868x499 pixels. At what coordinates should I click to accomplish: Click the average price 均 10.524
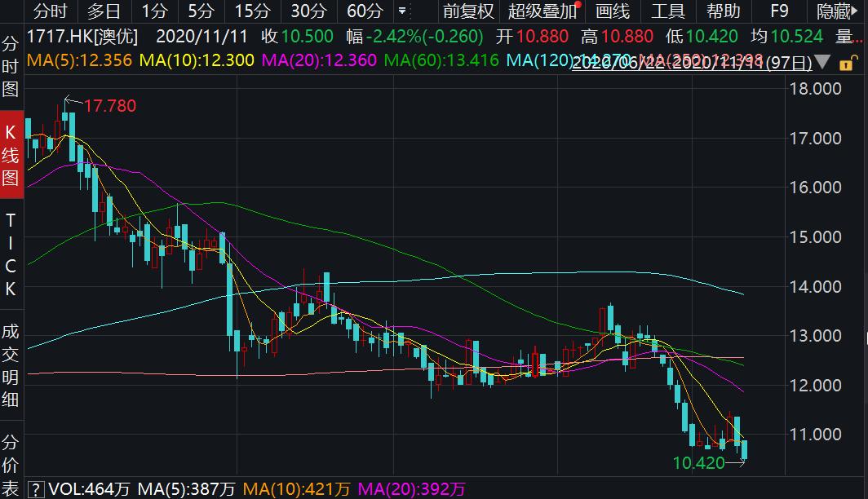(786, 37)
